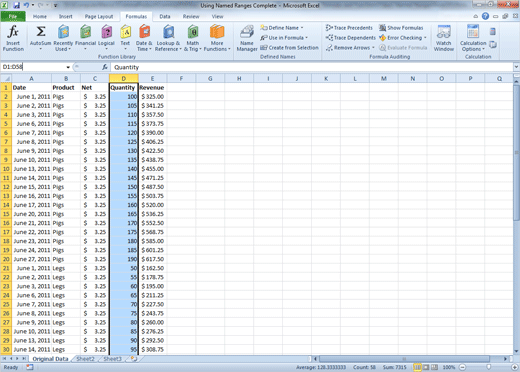The width and height of the screenshot is (520, 372).
Task: Open the Text functions book icon
Action: coord(125,33)
